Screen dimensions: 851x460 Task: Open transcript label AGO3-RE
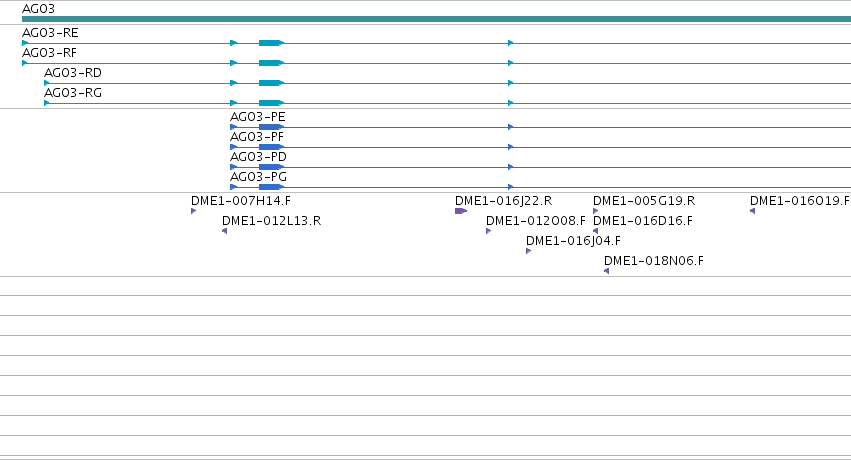point(50,33)
